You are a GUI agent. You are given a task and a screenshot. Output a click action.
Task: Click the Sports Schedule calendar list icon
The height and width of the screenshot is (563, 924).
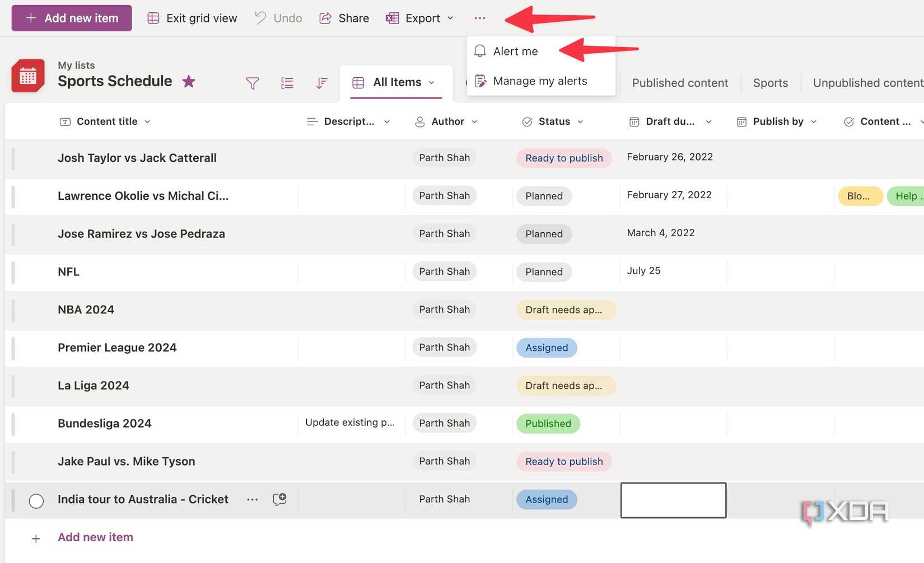click(28, 76)
